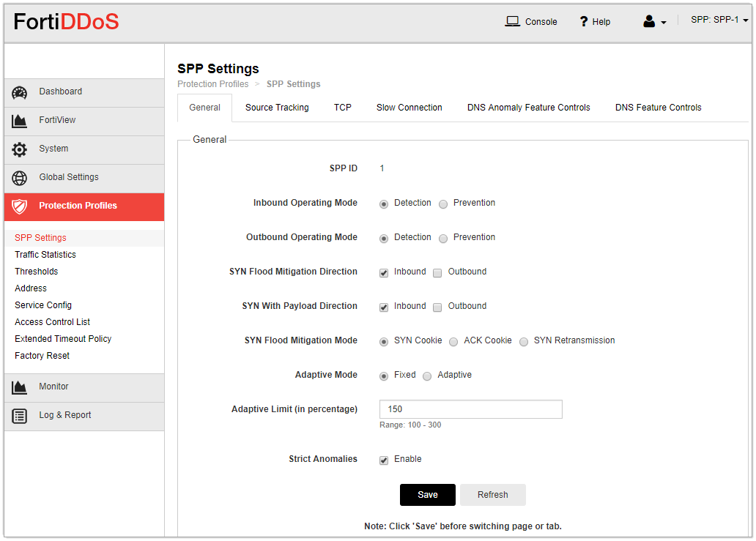The height and width of the screenshot is (541, 756).
Task: Switch to the Source Tracking tab
Action: [x=277, y=108]
